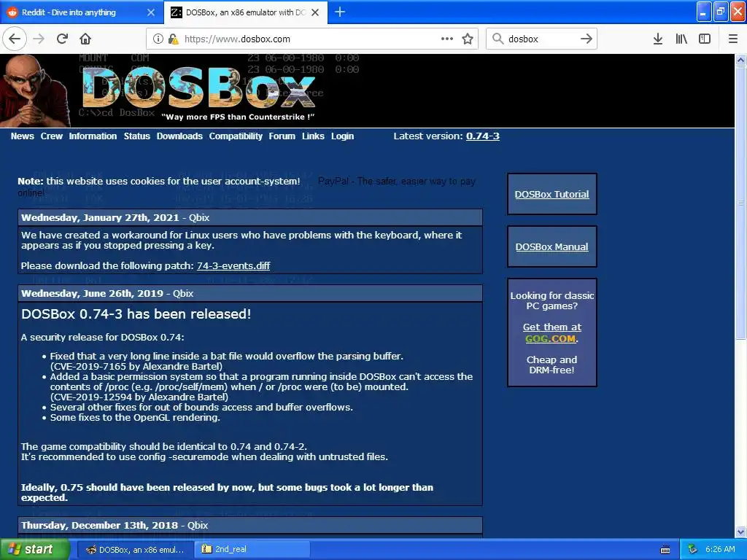The image size is (747, 560).
Task: Open the DOSBox Manual link
Action: [551, 246]
